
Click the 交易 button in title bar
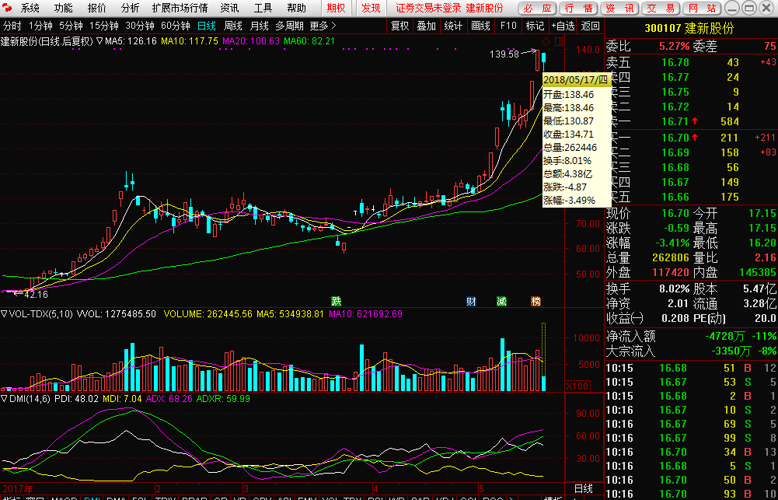pos(660,8)
